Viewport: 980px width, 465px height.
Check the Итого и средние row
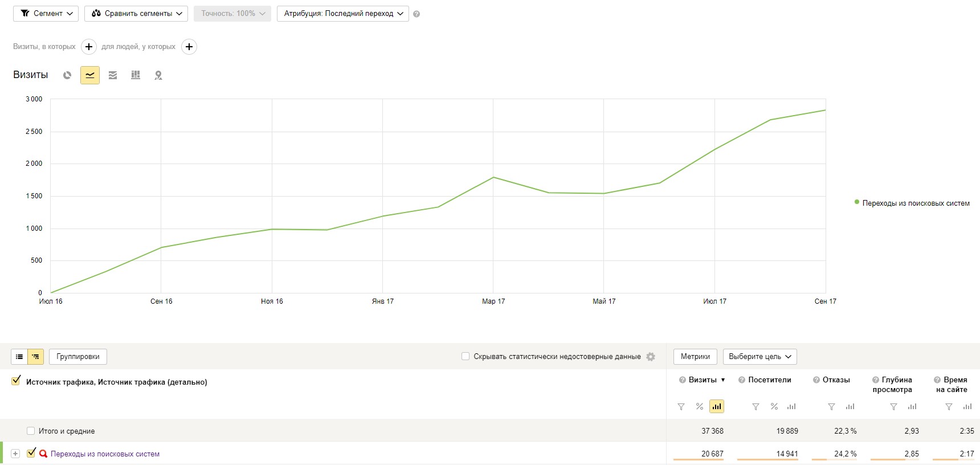tap(31, 431)
